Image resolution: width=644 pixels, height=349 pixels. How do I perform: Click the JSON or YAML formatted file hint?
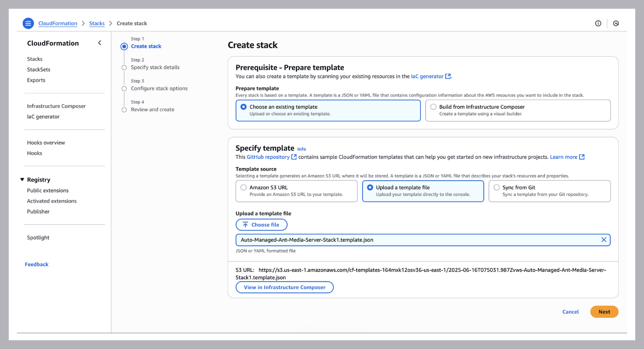click(x=265, y=251)
